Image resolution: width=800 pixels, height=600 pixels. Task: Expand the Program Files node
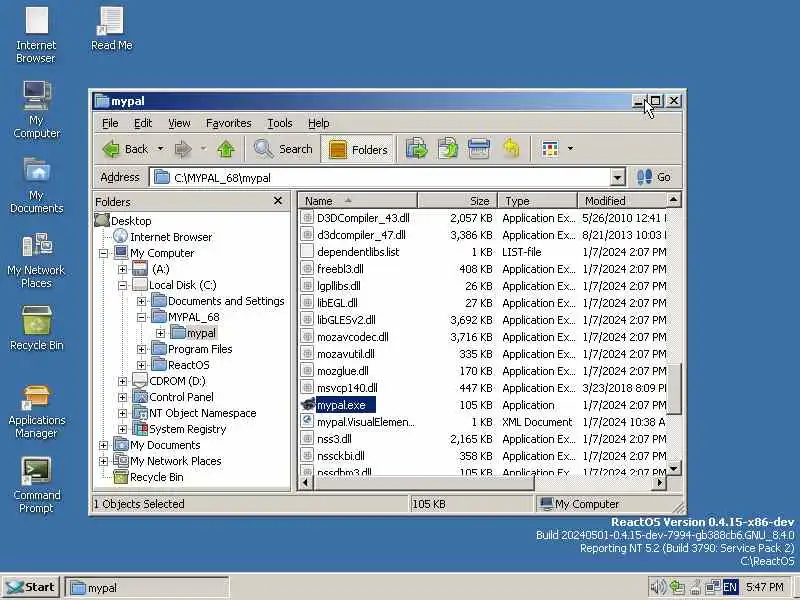click(x=141, y=349)
